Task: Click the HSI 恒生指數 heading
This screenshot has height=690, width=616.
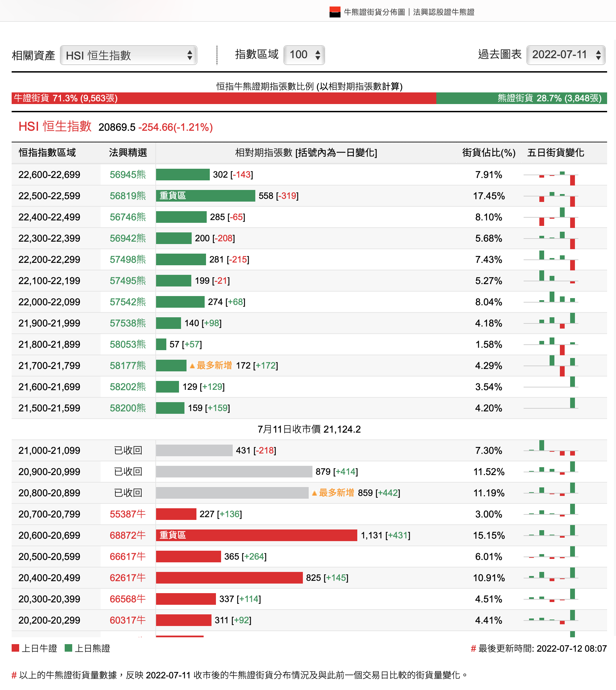Action: (55, 126)
